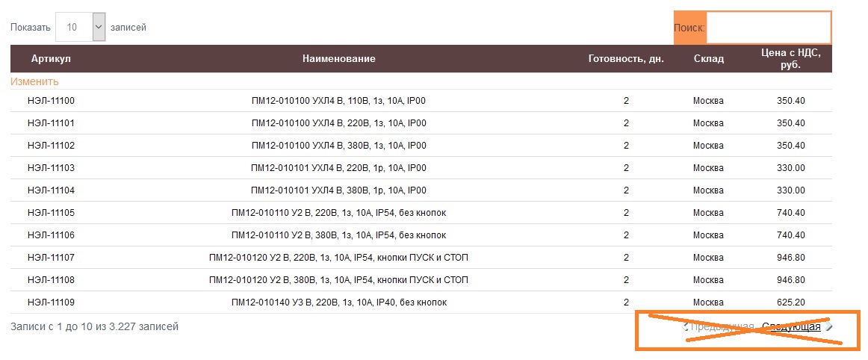Screen dimensions: 868x360
Task: Click the Записи с 1 до 10 info text
Action: point(95,327)
